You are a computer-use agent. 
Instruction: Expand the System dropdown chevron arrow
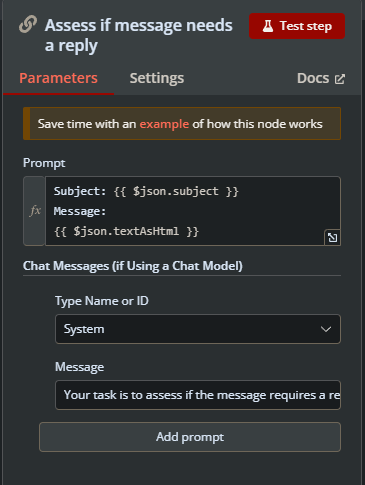pyautogui.click(x=326, y=329)
